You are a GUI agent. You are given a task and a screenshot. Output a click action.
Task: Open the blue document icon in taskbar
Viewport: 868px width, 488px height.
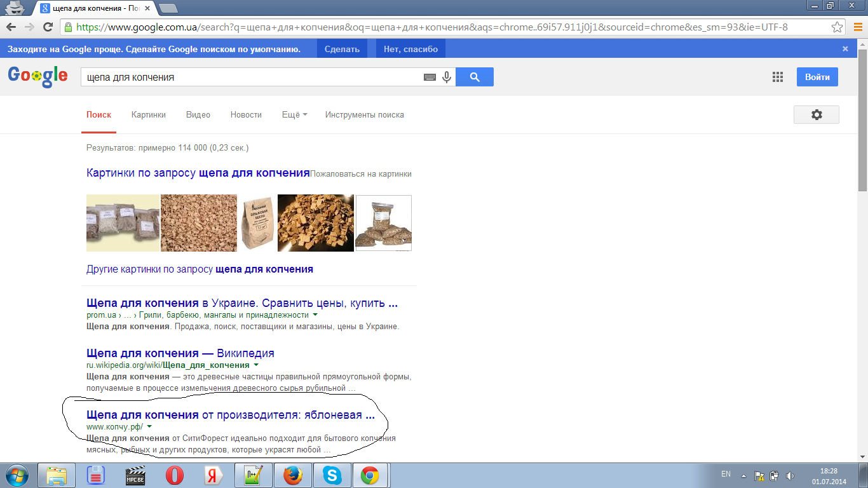point(97,475)
